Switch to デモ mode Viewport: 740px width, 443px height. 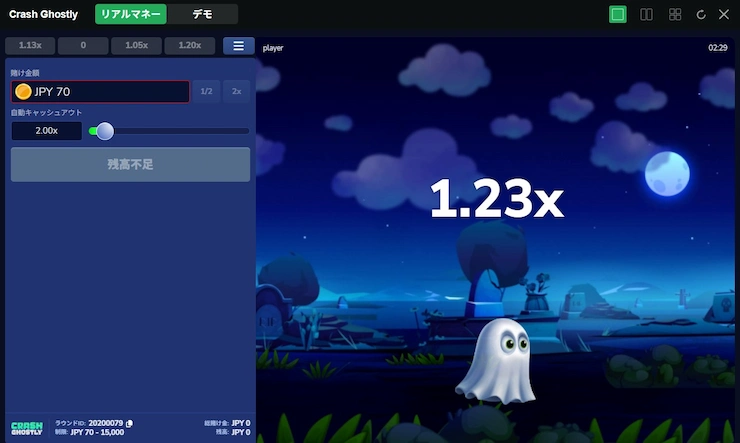point(202,14)
